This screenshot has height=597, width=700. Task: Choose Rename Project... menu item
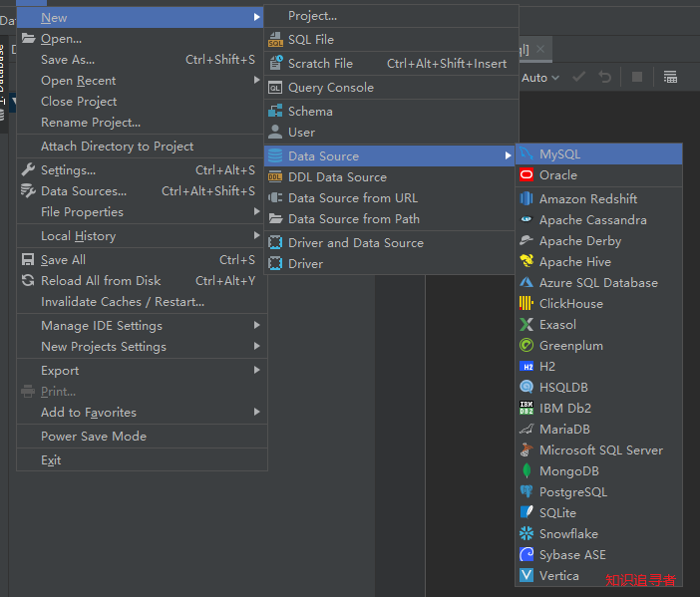(140, 123)
